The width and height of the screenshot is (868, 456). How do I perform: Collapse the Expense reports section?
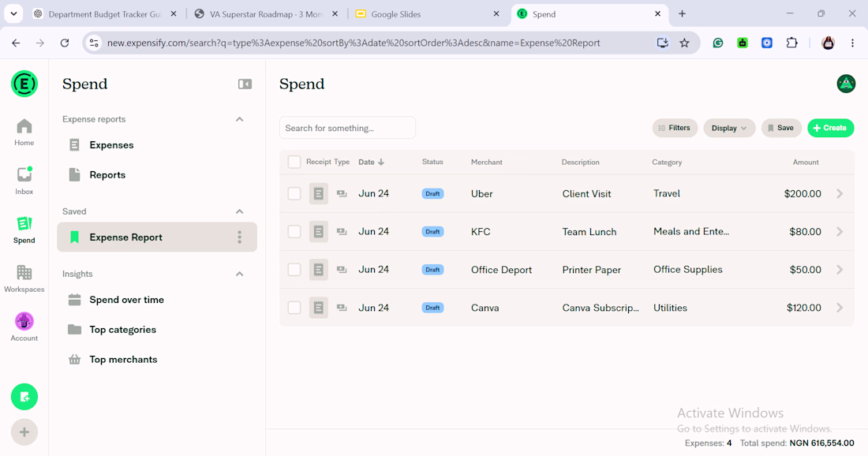pos(239,119)
